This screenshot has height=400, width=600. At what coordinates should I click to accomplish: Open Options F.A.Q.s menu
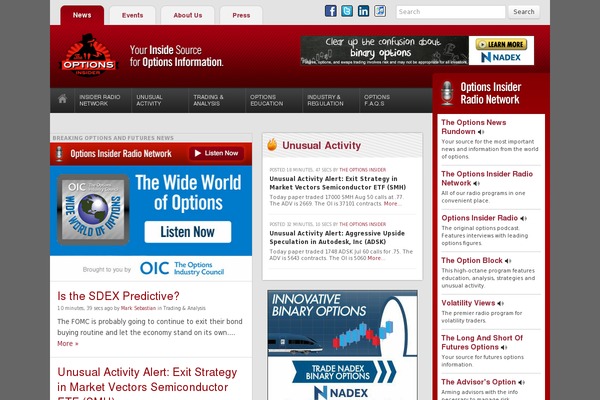[388, 100]
